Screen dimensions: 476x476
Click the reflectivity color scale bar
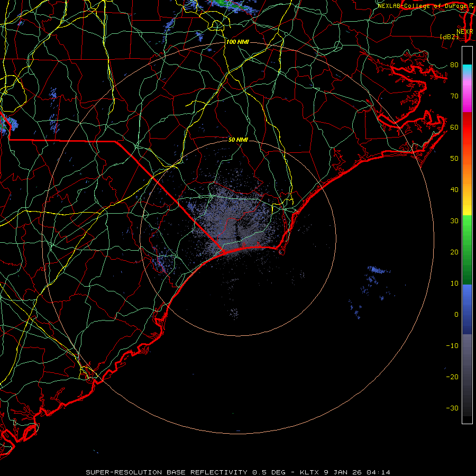pyautogui.click(x=467, y=235)
